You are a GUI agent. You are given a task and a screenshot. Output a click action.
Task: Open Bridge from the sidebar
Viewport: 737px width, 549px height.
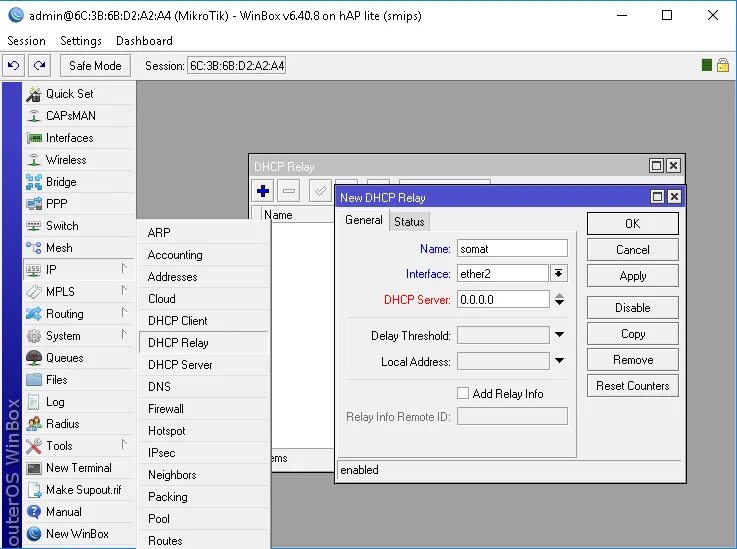(x=79, y=182)
